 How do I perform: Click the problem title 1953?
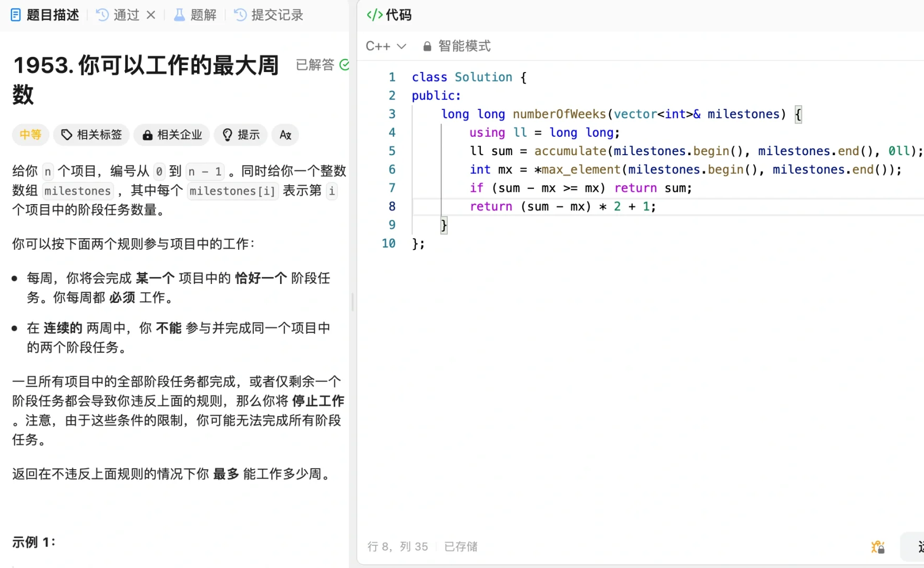tap(146, 80)
